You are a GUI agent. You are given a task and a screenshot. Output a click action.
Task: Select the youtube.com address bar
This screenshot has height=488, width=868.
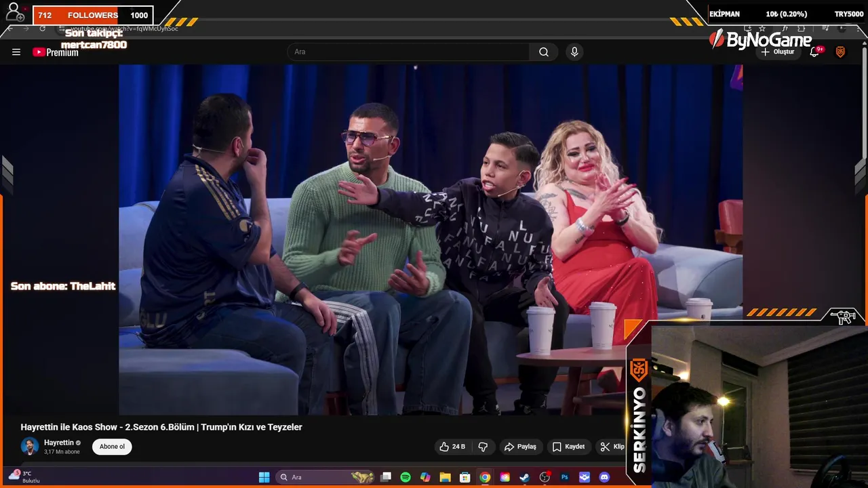tap(125, 28)
